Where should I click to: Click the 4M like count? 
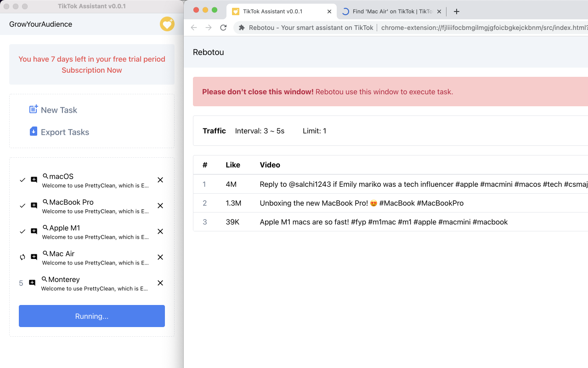[x=231, y=184]
